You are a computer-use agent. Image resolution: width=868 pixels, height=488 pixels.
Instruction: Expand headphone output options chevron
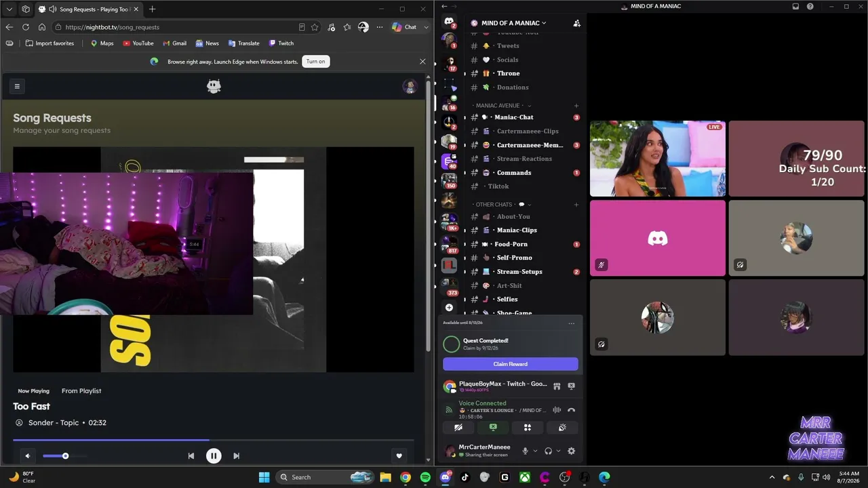[558, 451]
